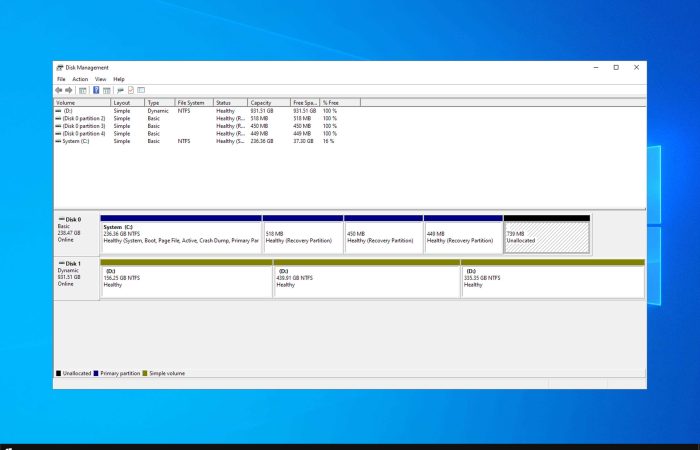Click the disk icon next to Disk 1 label
This screenshot has height=450, width=700.
point(62,263)
